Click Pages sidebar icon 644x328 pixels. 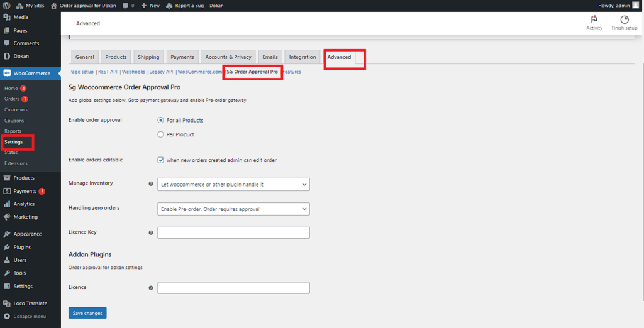point(7,30)
